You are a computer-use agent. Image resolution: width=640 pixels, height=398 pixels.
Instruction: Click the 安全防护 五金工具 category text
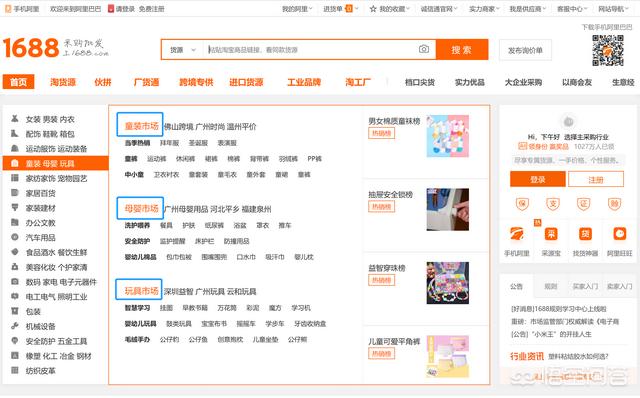click(56, 341)
